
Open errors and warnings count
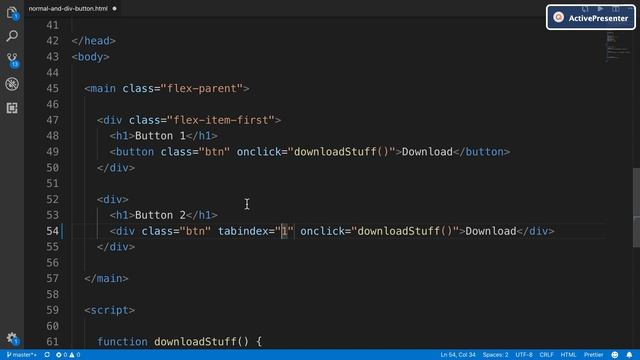(68, 355)
